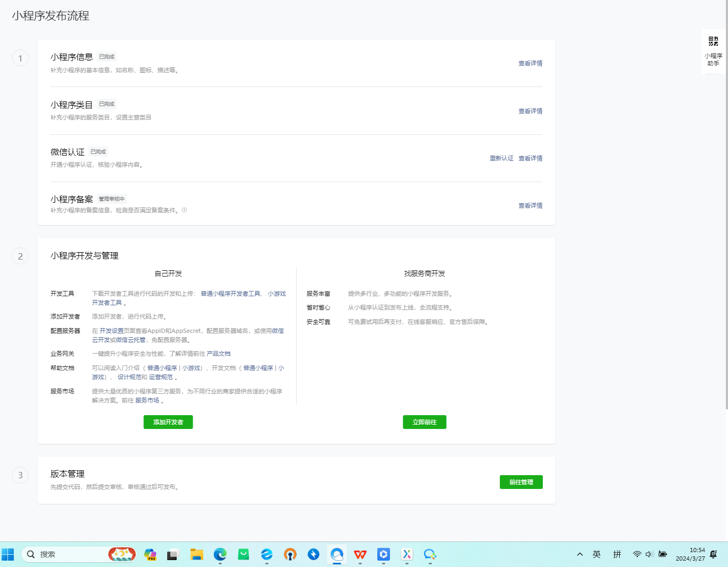This screenshot has height=567, width=728.
Task: Open the orange keyhole VPN taskbar icon
Action: pyautogui.click(x=290, y=554)
